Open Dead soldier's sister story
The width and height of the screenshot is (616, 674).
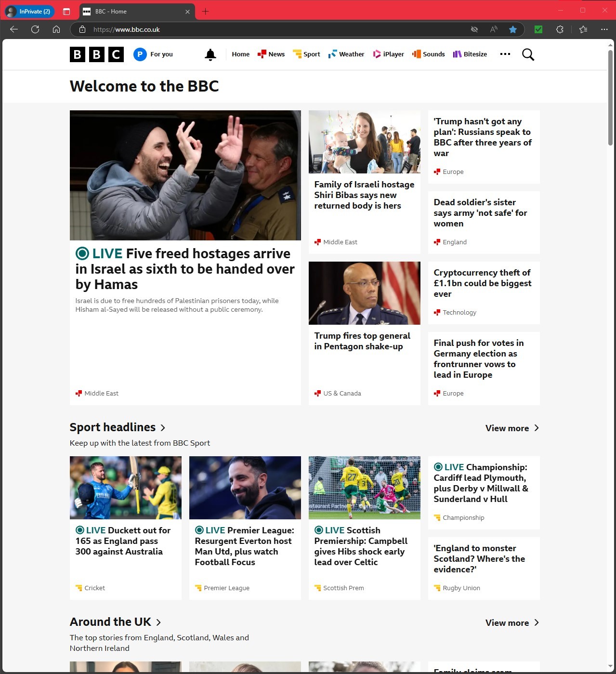(x=480, y=213)
